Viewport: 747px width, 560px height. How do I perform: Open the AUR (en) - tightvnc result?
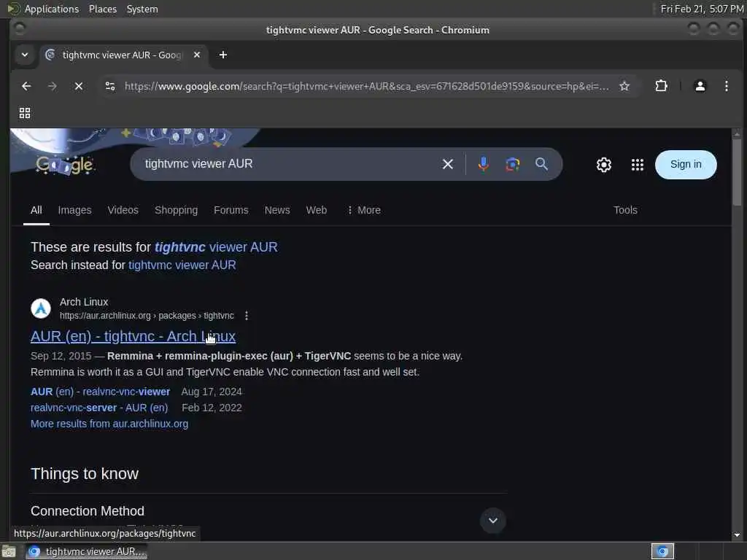pos(133,336)
